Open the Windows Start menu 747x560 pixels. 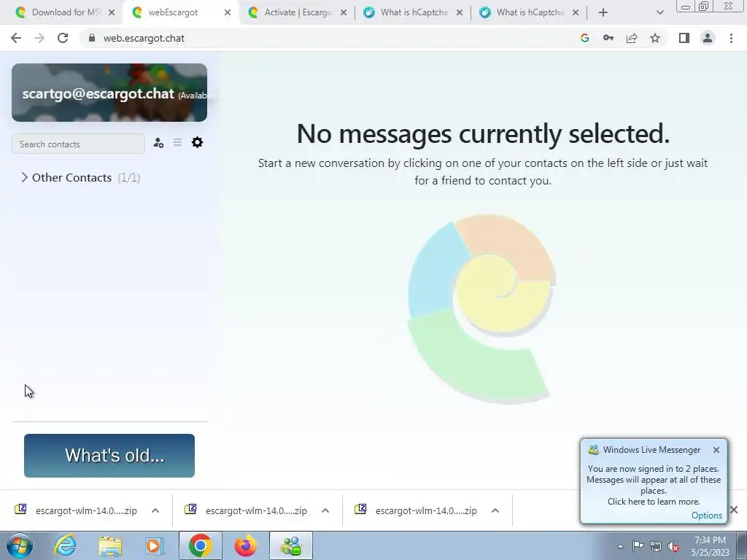coord(20,545)
